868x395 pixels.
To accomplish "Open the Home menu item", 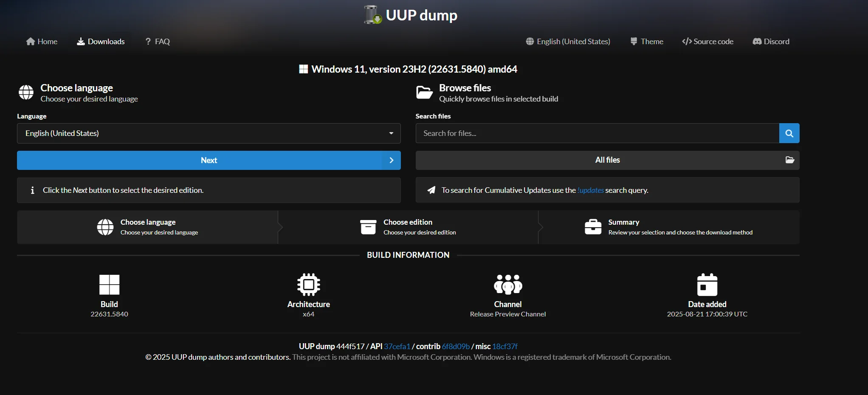I will (42, 41).
